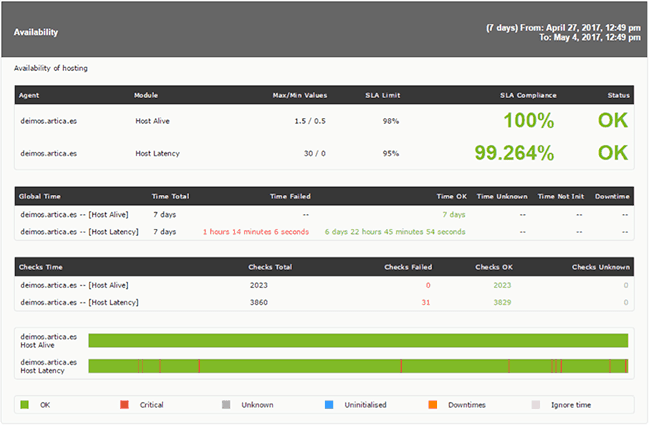Click the 31 checks failed value

point(426,303)
